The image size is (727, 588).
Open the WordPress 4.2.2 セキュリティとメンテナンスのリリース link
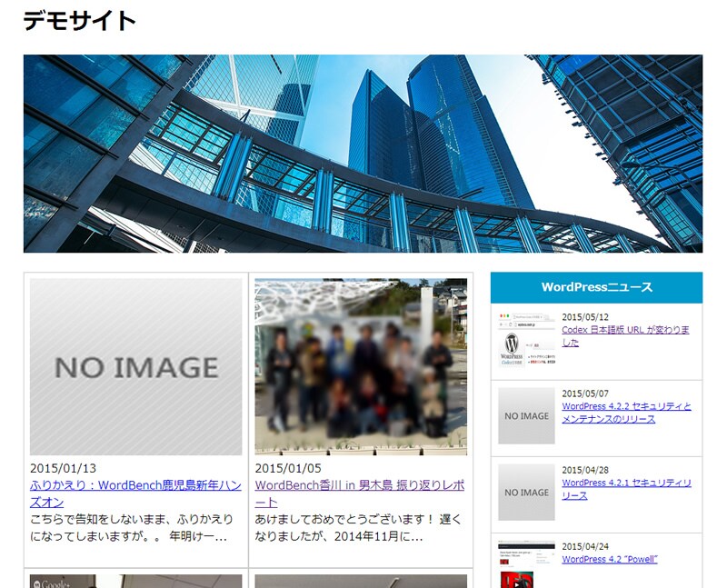626,413
